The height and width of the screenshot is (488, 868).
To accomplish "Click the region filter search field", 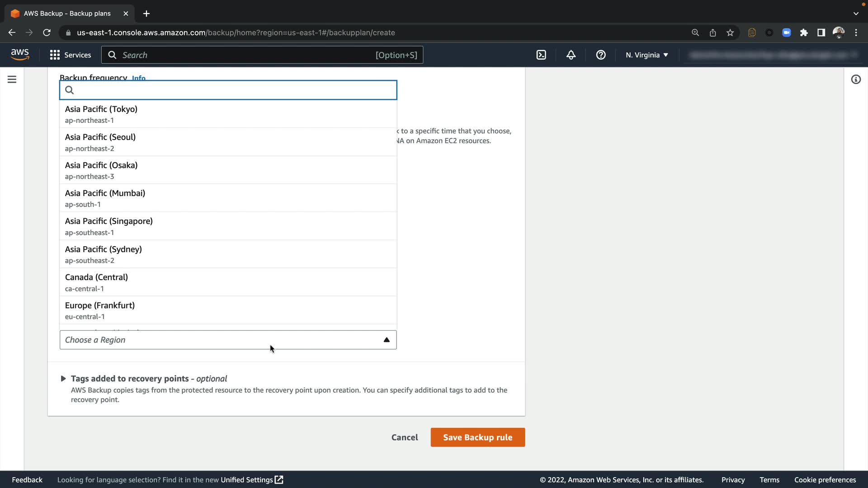I will 228,90.
